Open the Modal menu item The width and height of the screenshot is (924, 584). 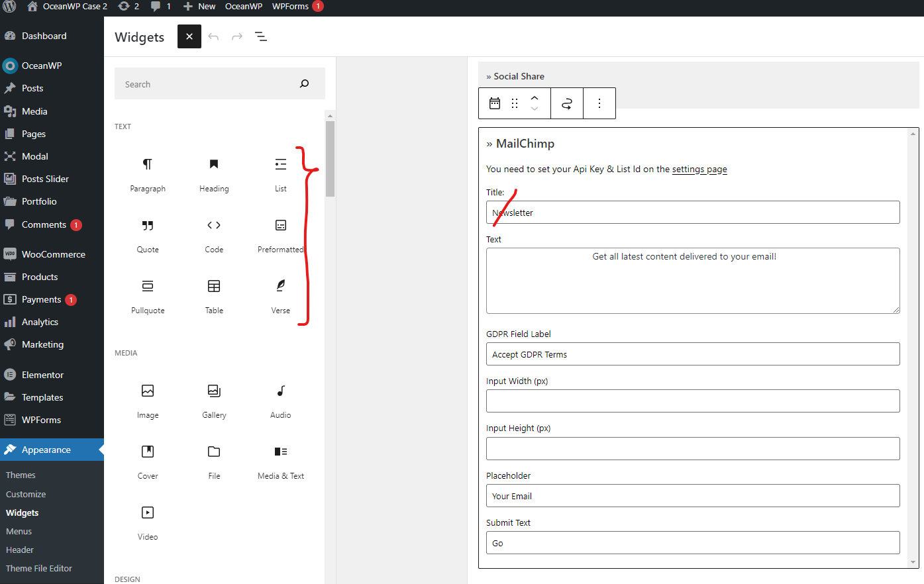pyautogui.click(x=52, y=156)
